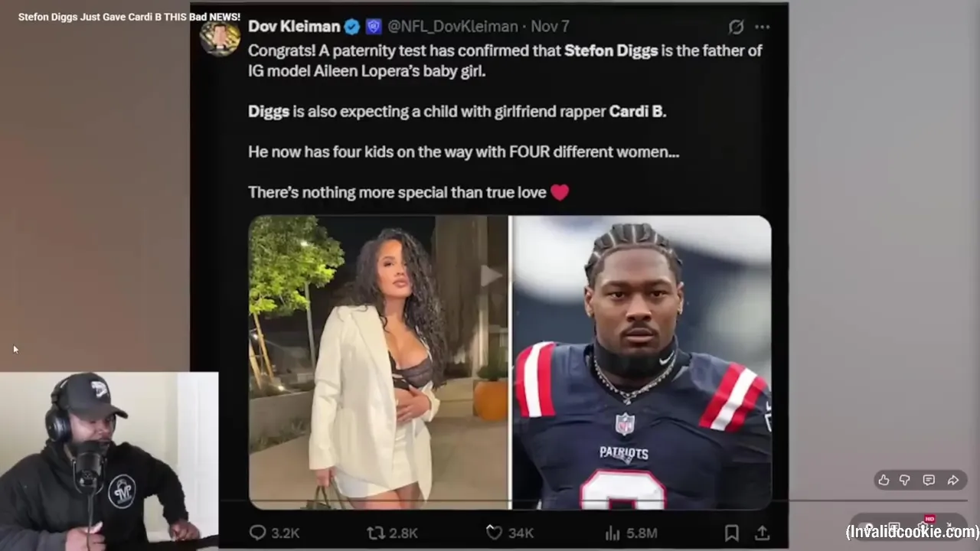This screenshot has width=980, height=551.
Task: Enlarge the Aileen Lopera photo
Action: tap(378, 362)
